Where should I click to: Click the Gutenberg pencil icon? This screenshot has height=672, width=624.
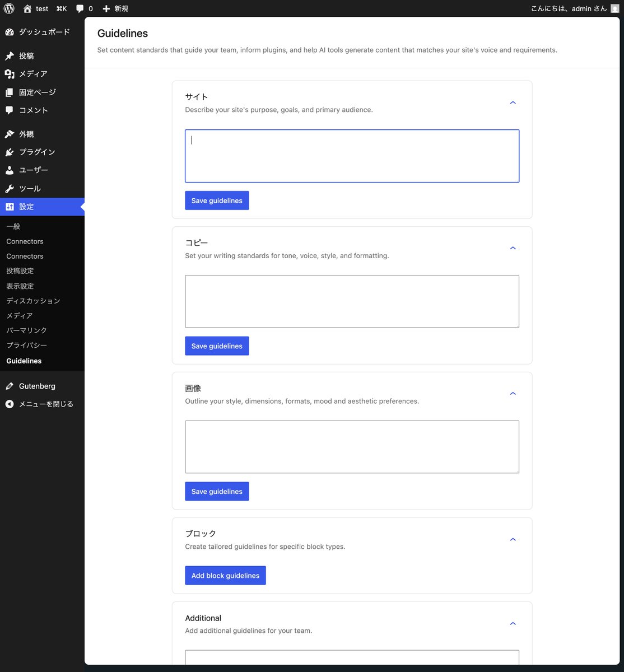10,386
